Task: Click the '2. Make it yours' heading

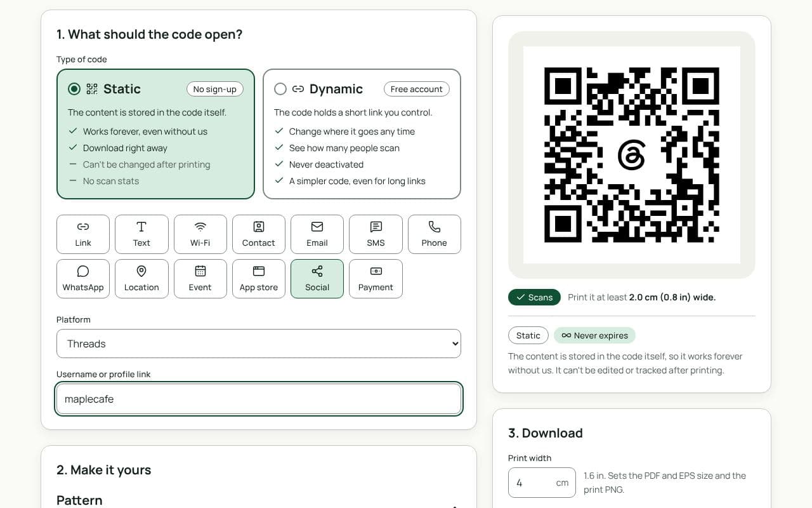Action: [104, 470]
